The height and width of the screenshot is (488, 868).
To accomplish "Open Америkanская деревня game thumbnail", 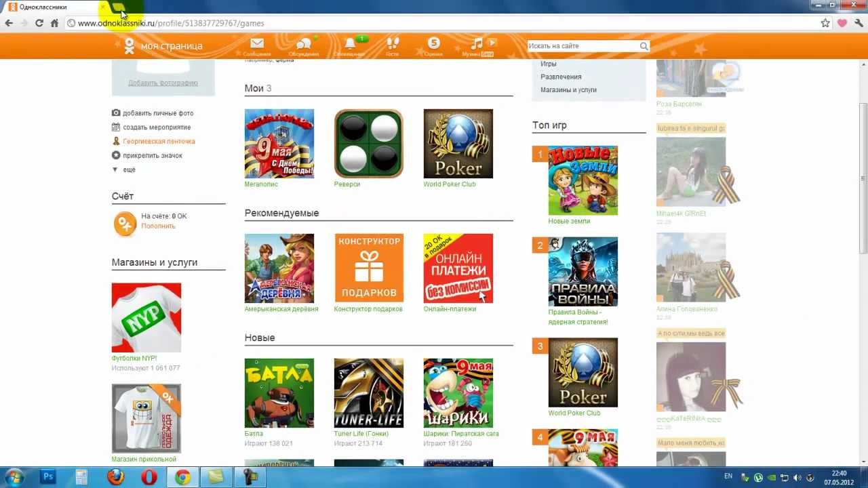I will [x=279, y=268].
